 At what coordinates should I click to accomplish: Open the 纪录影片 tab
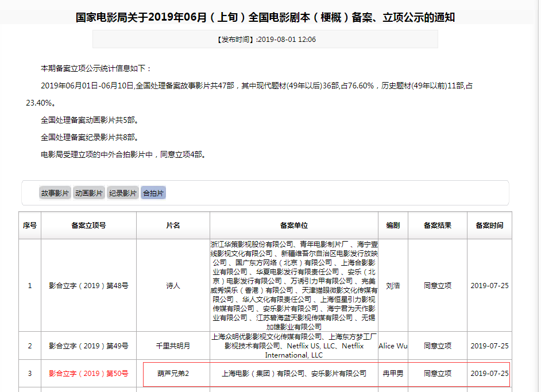pyautogui.click(x=123, y=193)
